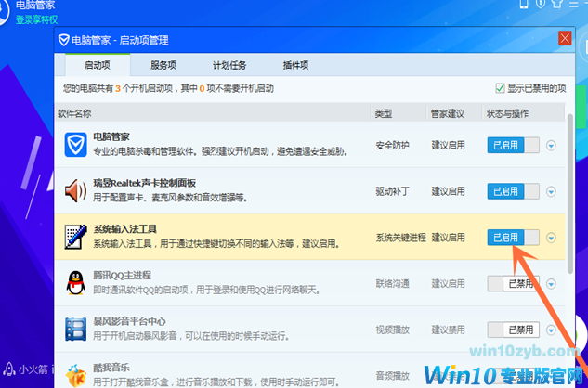The image size is (588, 388).
Task: Click the 暴风影音 film icon
Action: [76, 330]
